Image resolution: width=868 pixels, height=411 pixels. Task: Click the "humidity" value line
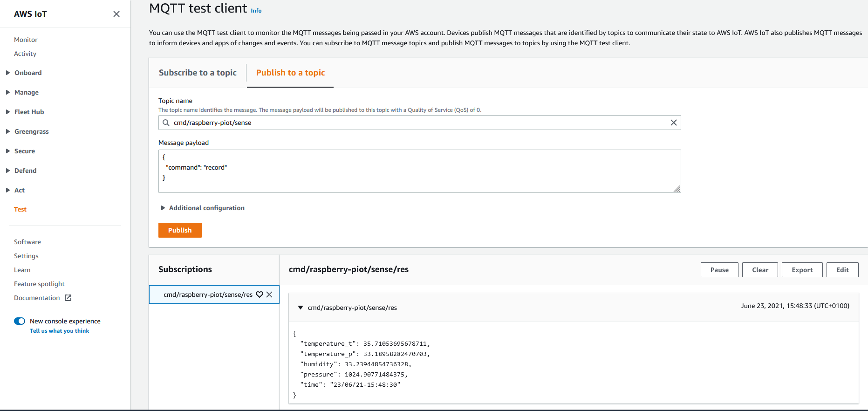[355, 364]
